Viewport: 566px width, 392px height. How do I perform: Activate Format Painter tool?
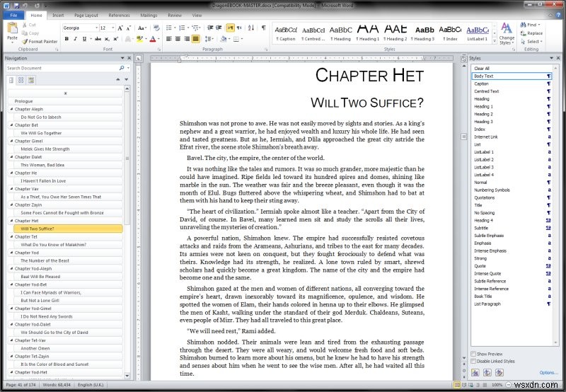[40, 42]
